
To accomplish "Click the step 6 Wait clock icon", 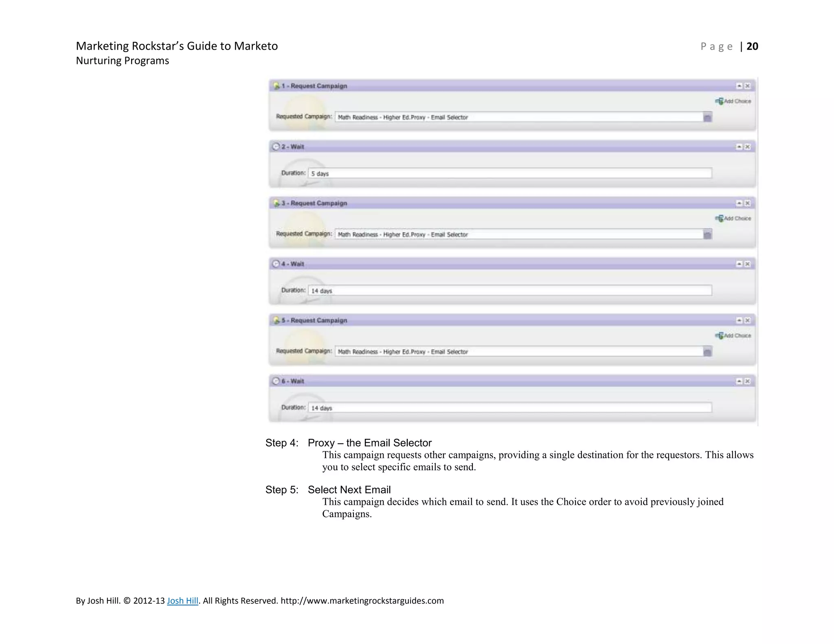I will [276, 381].
